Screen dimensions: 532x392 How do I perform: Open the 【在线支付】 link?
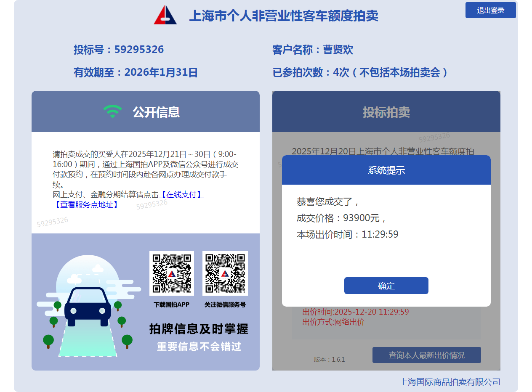[x=181, y=194]
